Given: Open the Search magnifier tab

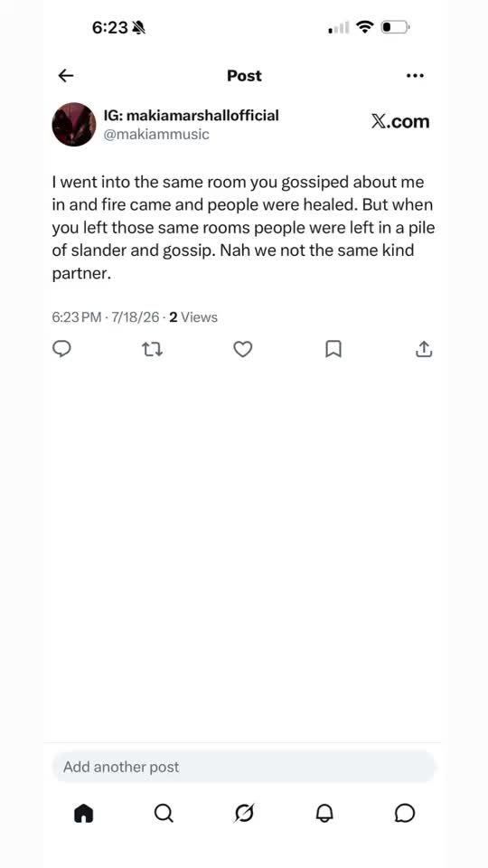Looking at the screenshot, I should (x=164, y=813).
